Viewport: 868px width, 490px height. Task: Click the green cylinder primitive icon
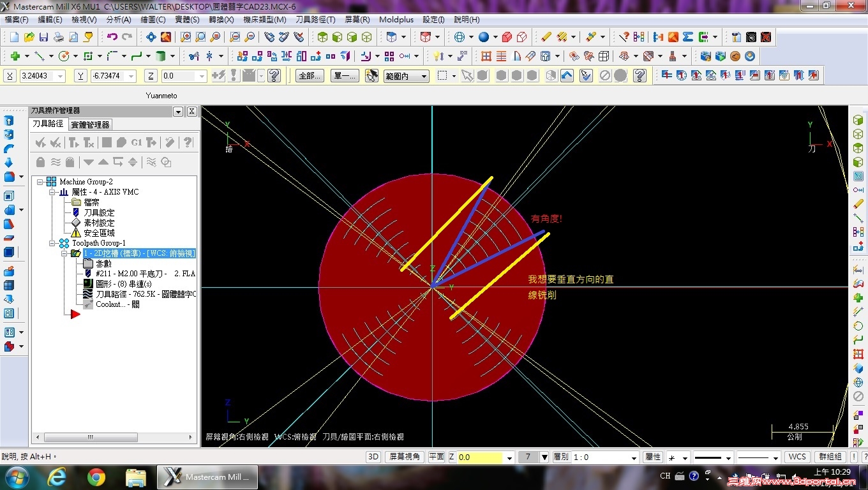[x=161, y=56]
